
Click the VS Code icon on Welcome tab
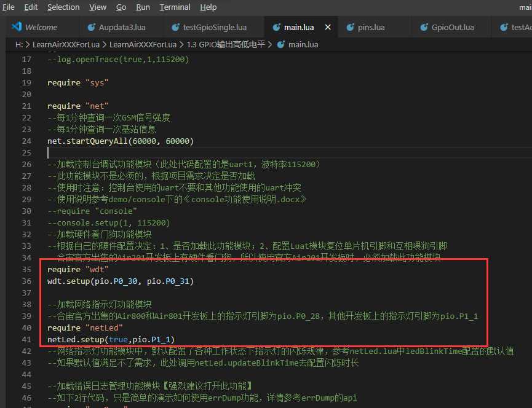pyautogui.click(x=17, y=27)
